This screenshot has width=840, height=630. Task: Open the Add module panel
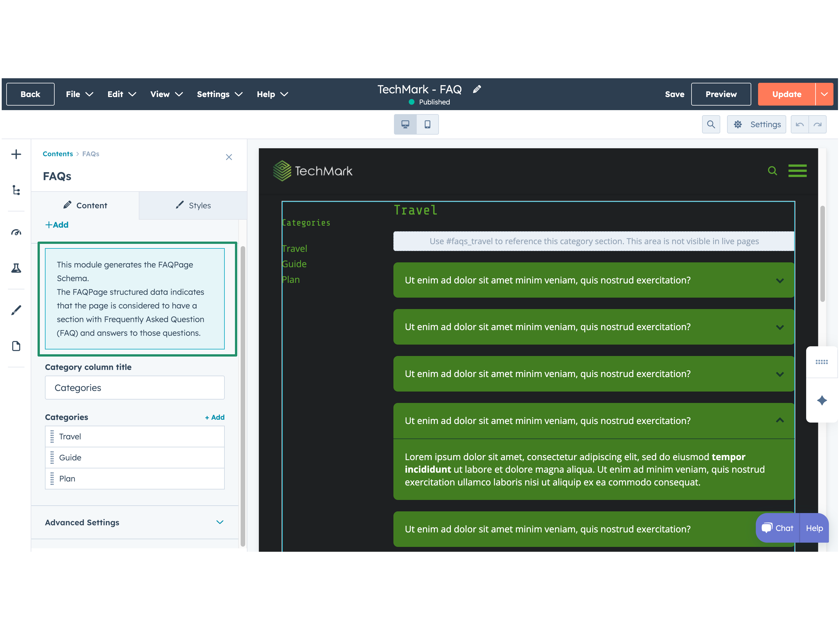click(x=16, y=154)
